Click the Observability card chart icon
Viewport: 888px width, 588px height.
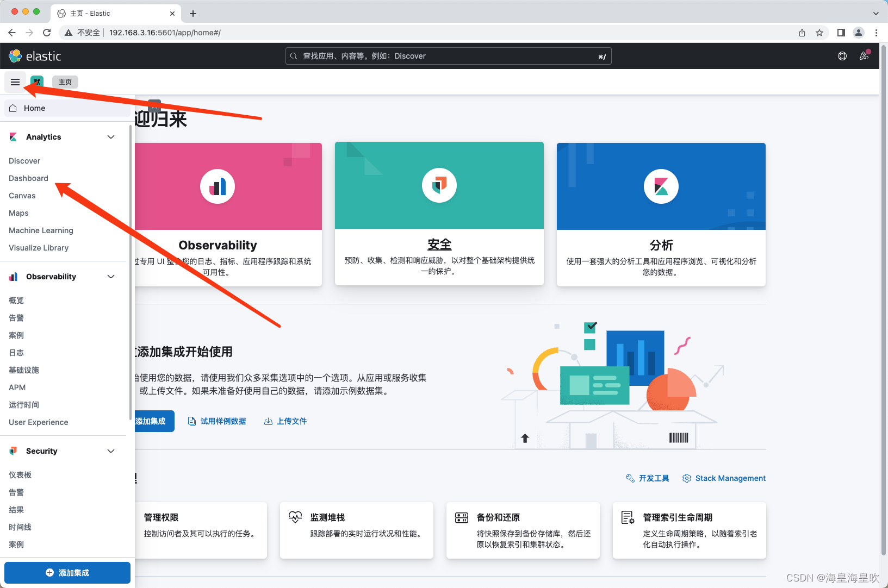point(218,186)
